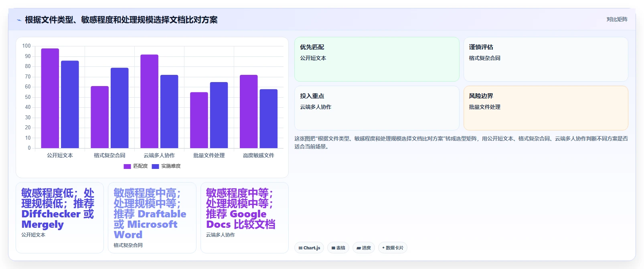Click the Chart.js tag chip
Viewport: 644px width, 269px height.
point(309,248)
